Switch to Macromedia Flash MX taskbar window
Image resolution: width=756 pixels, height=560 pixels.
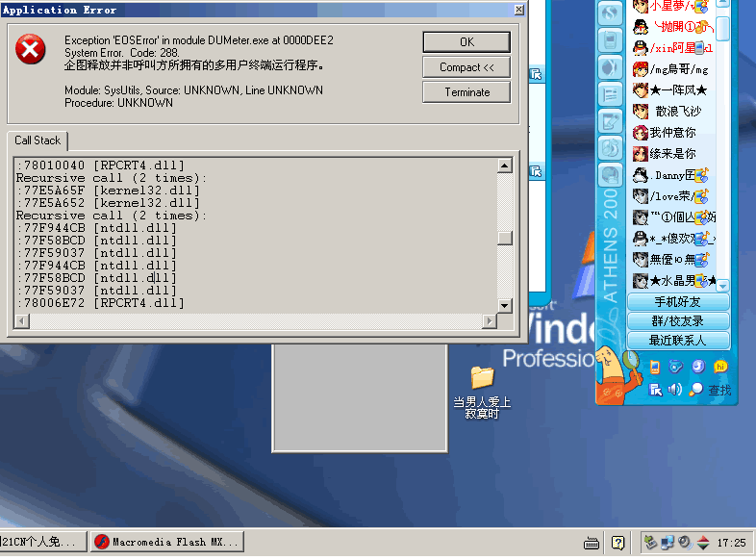(167, 542)
